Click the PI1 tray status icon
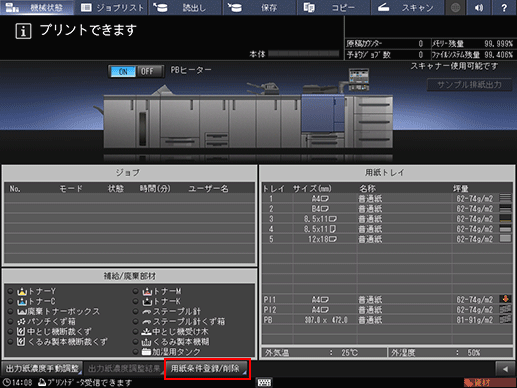 click(x=505, y=299)
